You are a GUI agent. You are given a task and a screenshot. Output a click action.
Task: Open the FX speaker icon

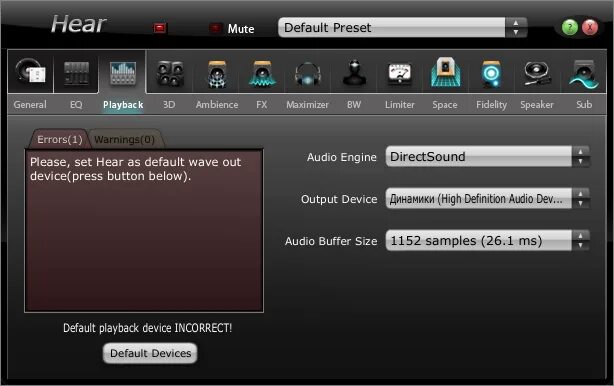[x=262, y=73]
